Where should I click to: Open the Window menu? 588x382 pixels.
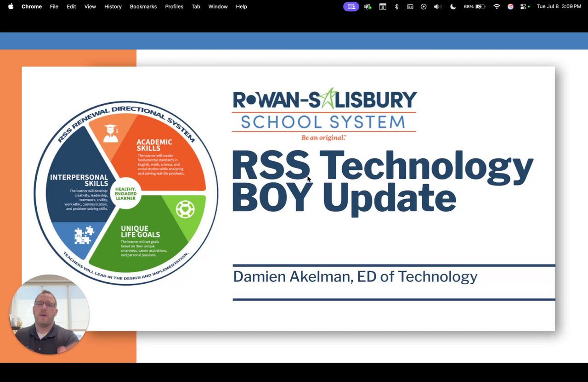coord(218,6)
